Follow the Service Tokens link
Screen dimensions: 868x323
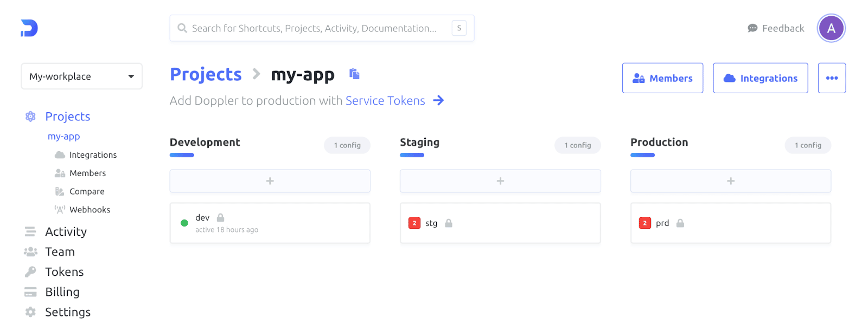coord(385,101)
